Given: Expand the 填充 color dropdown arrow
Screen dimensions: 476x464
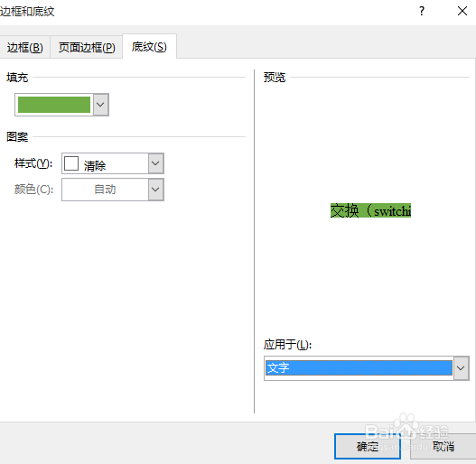Looking at the screenshot, I should tap(100, 105).
